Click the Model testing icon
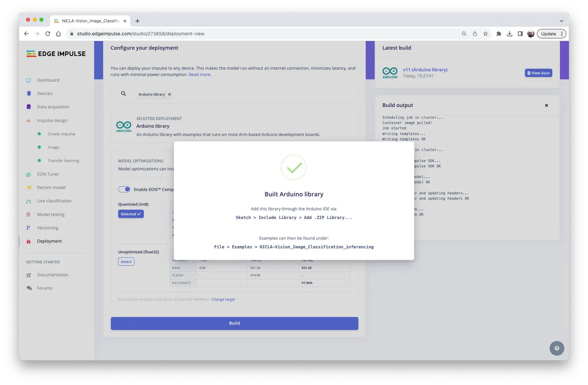588x385 pixels. [29, 215]
